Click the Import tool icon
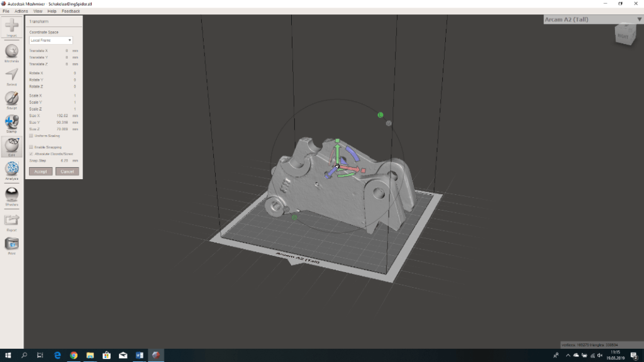The width and height of the screenshot is (644, 362). click(x=11, y=27)
